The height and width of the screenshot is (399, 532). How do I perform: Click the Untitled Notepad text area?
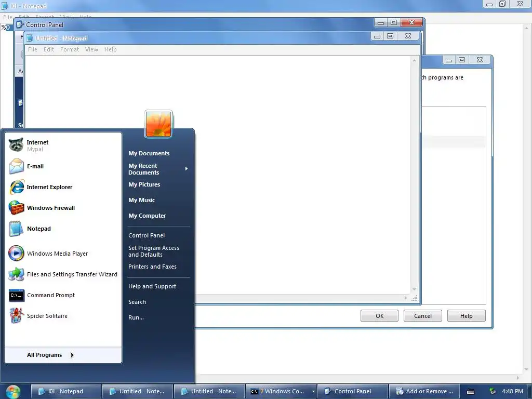coord(218,175)
